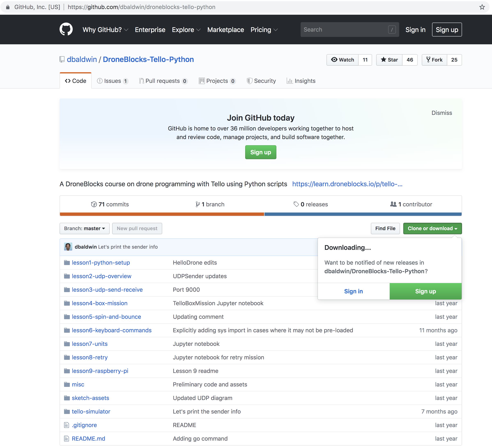This screenshot has width=492, height=448.
Task: Click Sign in in the header
Action: tap(415, 30)
